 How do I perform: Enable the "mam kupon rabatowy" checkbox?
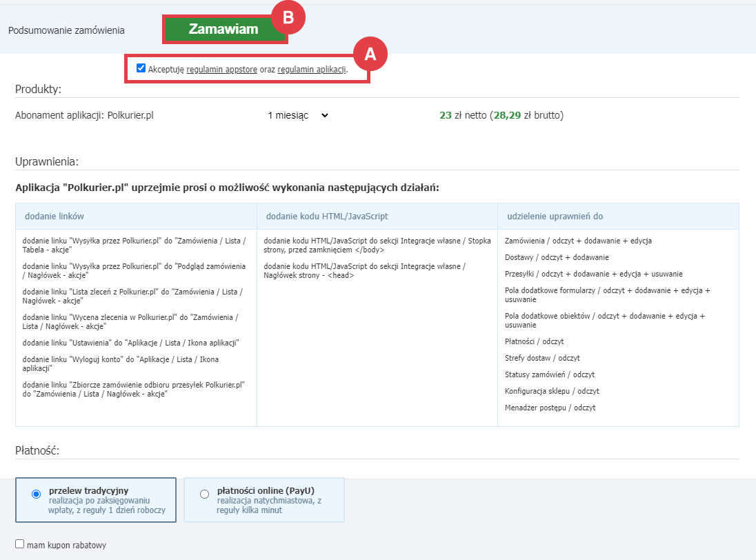pos(19,544)
